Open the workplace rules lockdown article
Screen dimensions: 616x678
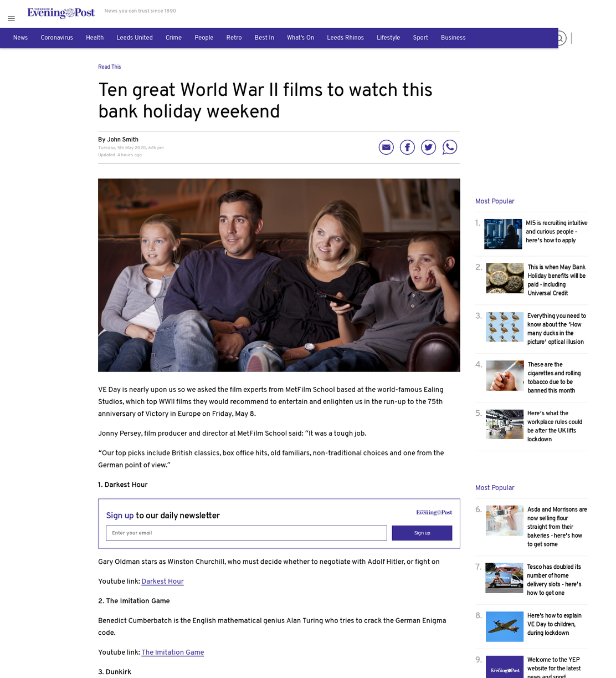[x=555, y=426]
